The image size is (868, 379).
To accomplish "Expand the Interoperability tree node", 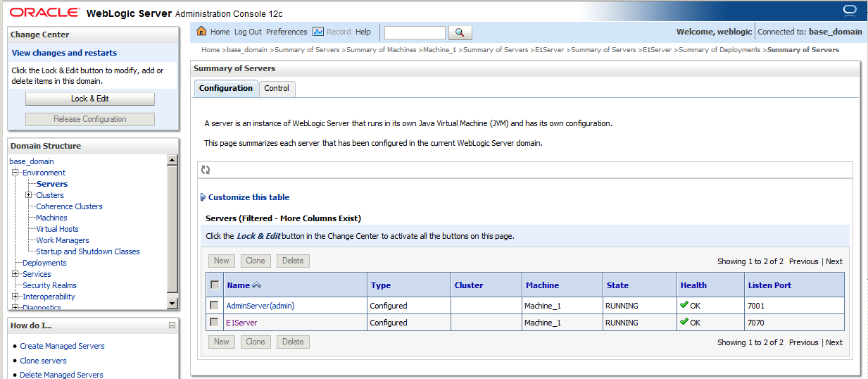I will click(15, 297).
